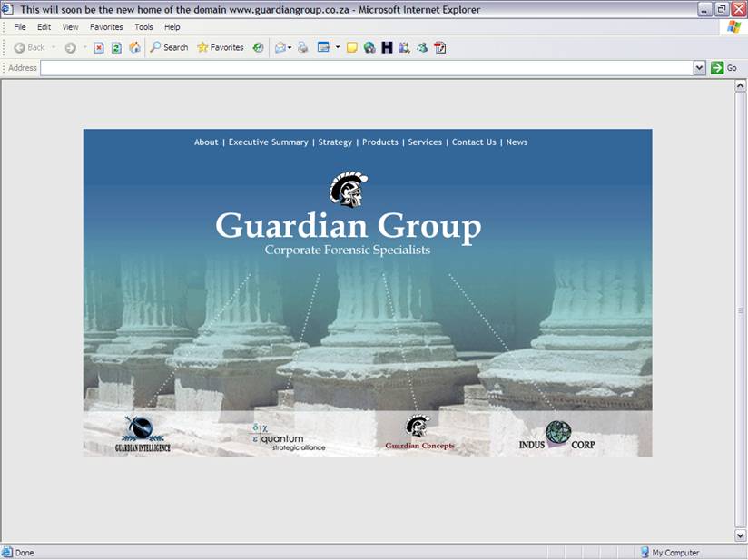Viewport: 748px width, 560px height.
Task: Open the Forward button history dropdown
Action: click(85, 47)
